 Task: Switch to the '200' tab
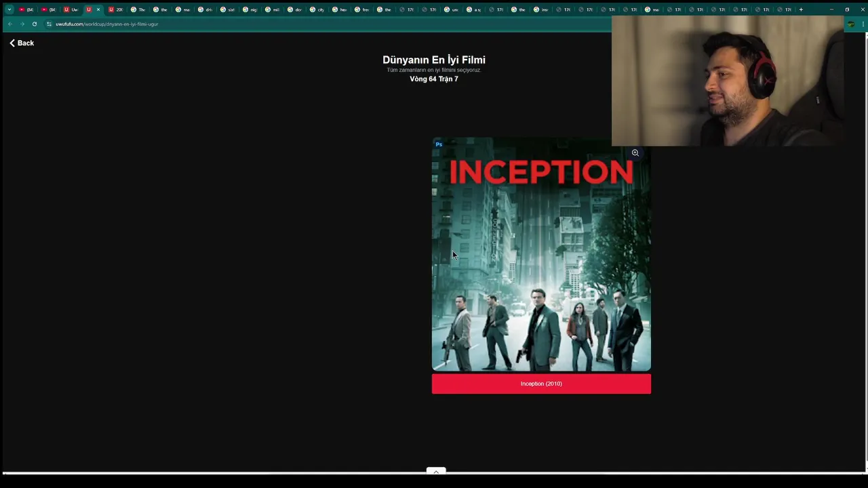[115, 9]
